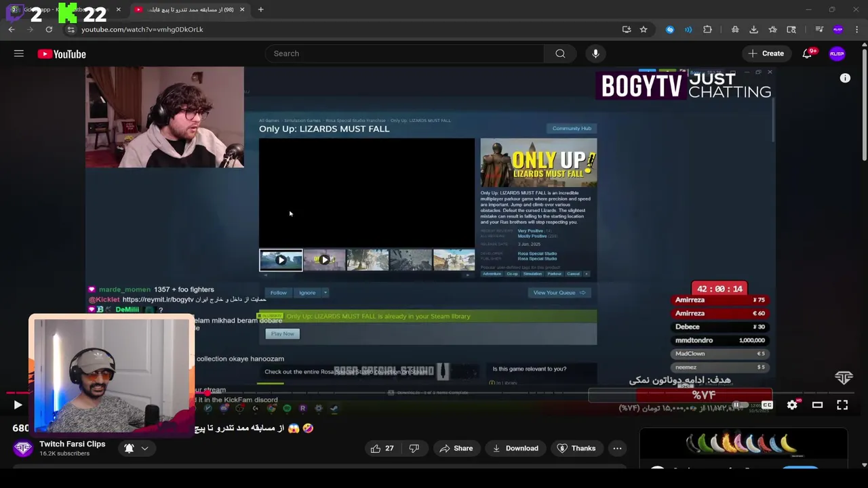Dislike the video with thumbs down
Viewport: 868px width, 488px height.
[414, 448]
